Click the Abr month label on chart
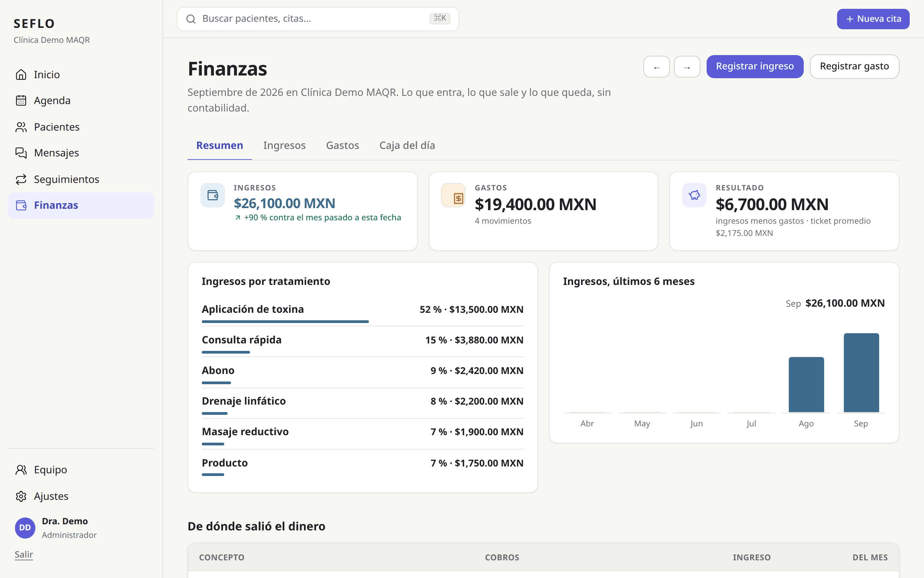 coord(587,424)
